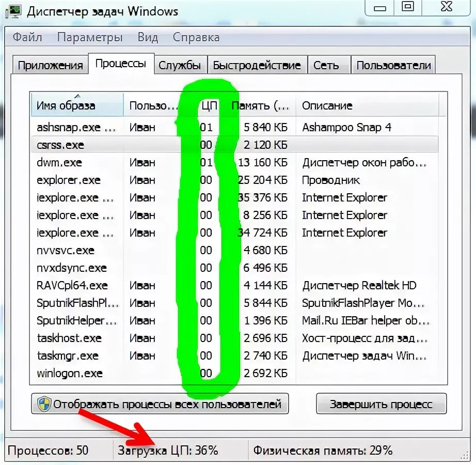Open the Параметры menu
The height and width of the screenshot is (465, 476).
pyautogui.click(x=90, y=37)
